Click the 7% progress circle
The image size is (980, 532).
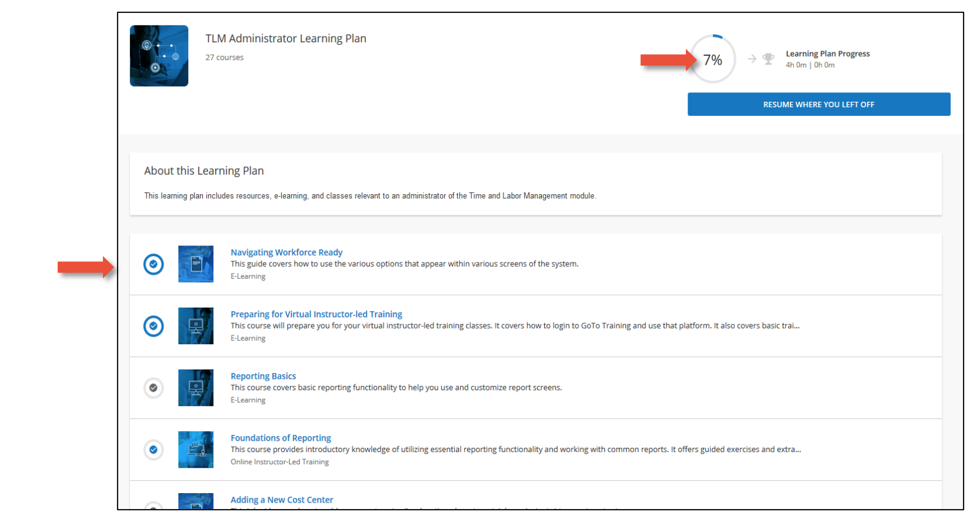[x=713, y=59]
